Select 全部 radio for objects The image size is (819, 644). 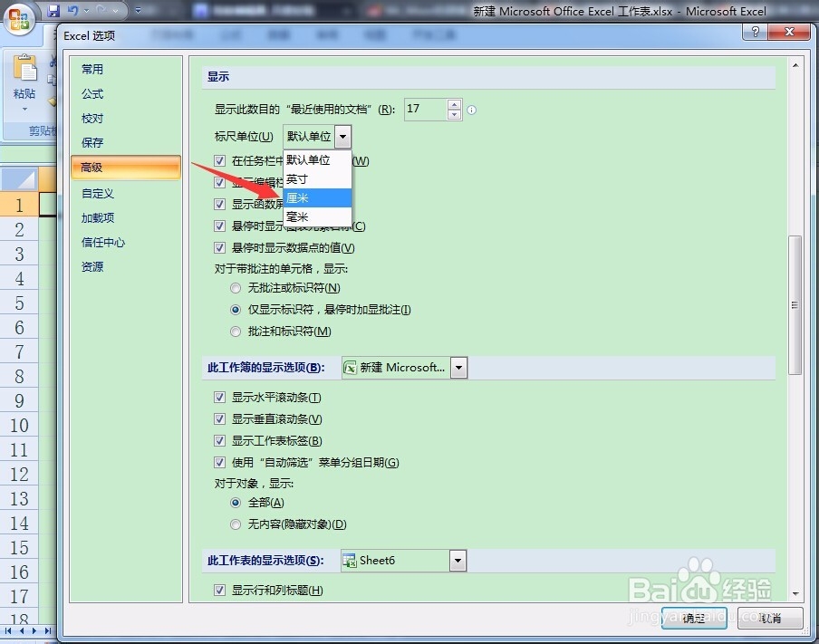[236, 503]
